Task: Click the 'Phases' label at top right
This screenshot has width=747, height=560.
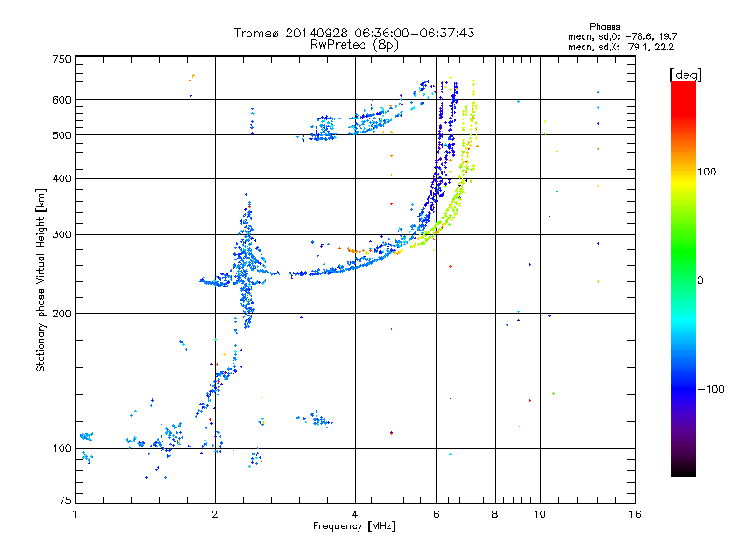Action: click(x=604, y=27)
